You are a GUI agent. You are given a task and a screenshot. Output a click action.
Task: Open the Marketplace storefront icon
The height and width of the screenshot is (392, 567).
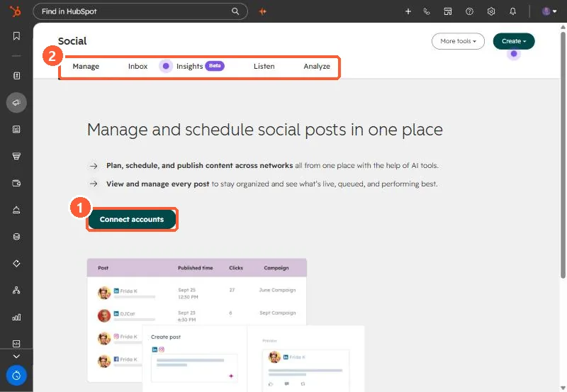pos(448,11)
